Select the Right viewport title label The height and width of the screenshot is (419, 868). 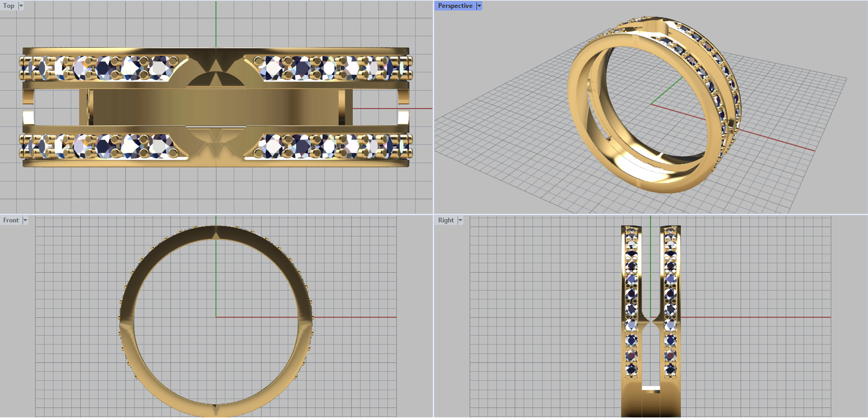(x=446, y=220)
